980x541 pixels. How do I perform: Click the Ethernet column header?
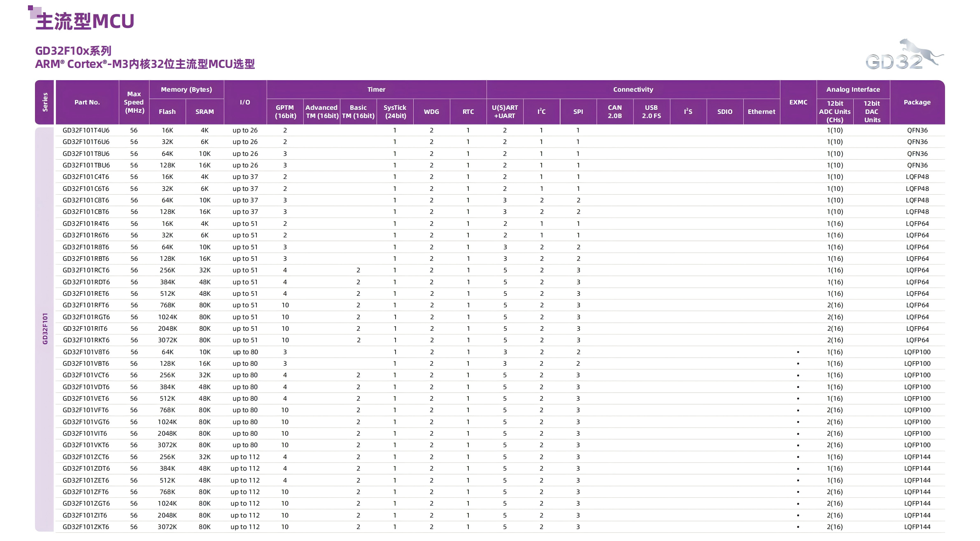(761, 111)
